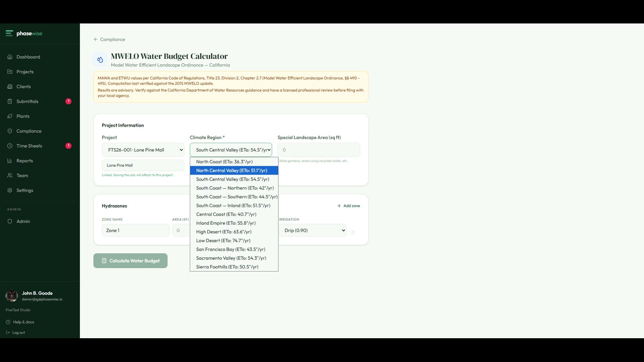Image resolution: width=644 pixels, height=362 pixels.
Task: Select Sierra Foothills (ETo: 50.5"/yr)
Action: [x=234, y=267]
